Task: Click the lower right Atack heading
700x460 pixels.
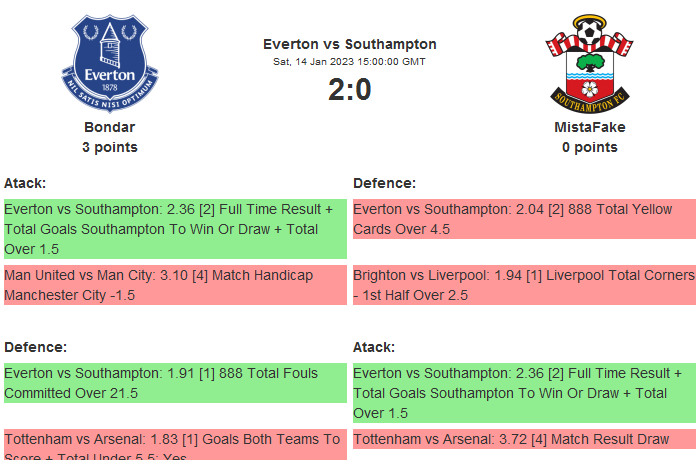Action: [x=374, y=347]
